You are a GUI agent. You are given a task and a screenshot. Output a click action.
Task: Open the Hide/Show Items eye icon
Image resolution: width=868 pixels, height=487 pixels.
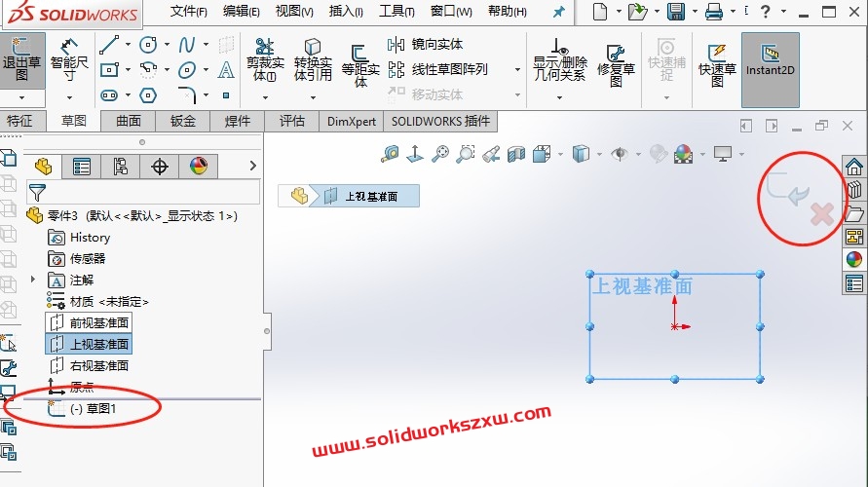(620, 154)
